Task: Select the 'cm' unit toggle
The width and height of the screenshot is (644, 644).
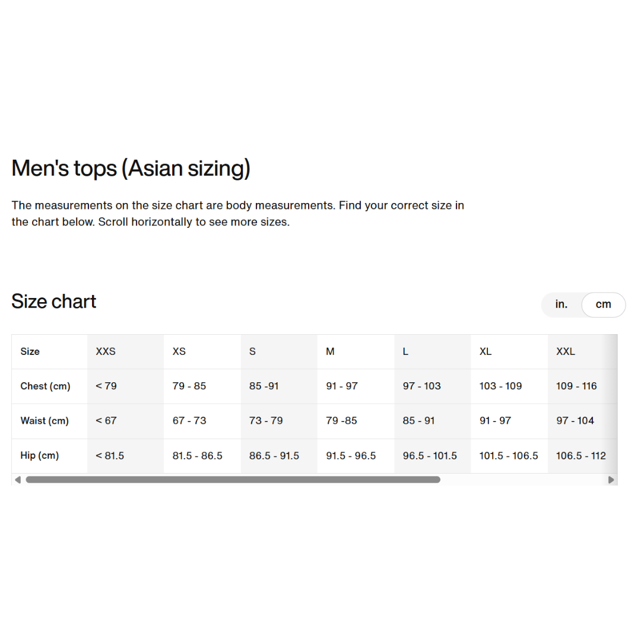Action: [603, 304]
